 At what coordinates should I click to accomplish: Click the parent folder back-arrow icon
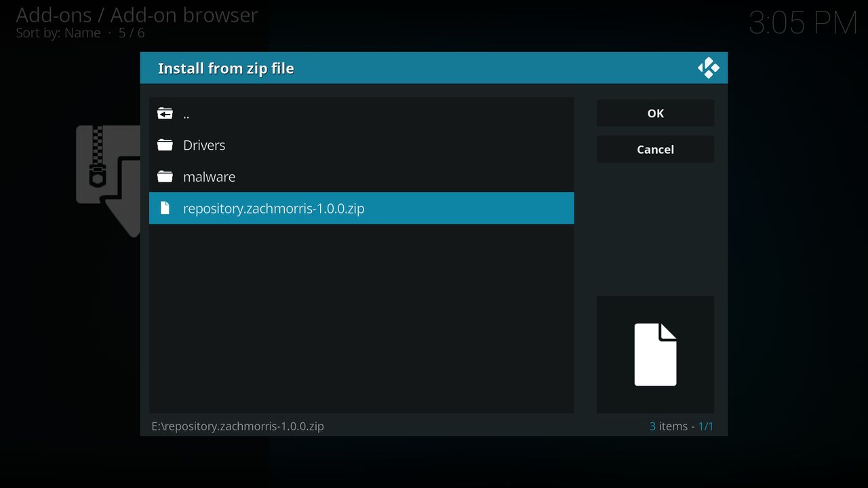[165, 113]
